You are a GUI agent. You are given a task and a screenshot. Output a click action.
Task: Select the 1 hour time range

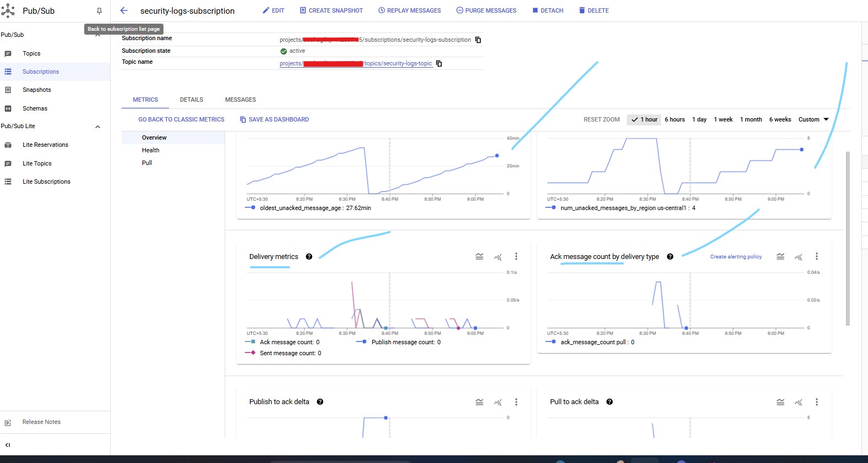(645, 119)
